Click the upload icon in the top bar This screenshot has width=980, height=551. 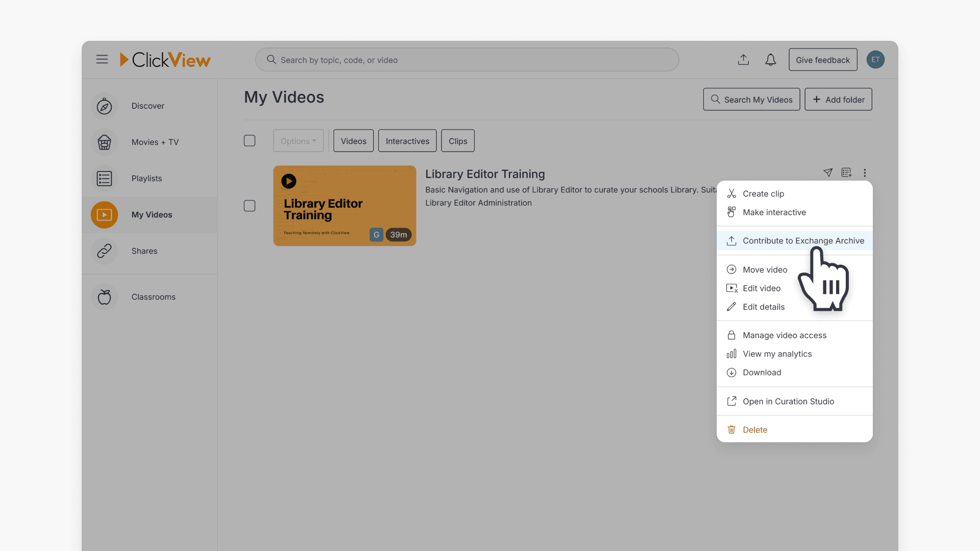pos(743,60)
